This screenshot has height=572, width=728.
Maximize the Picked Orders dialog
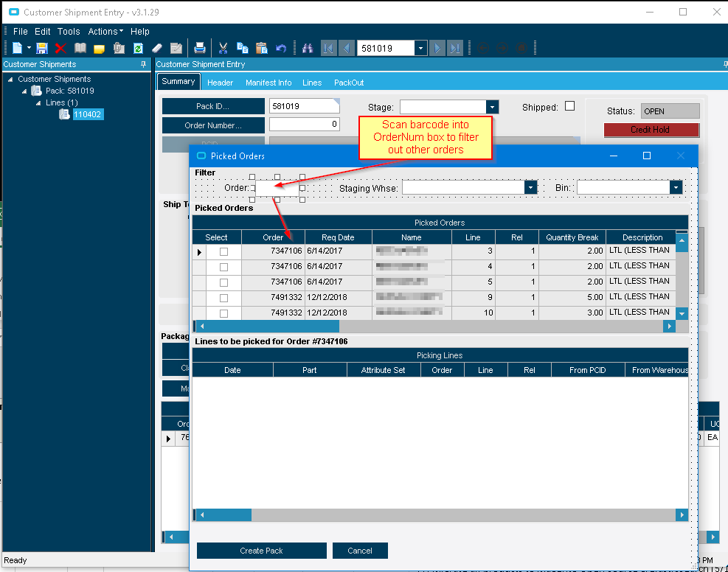point(646,156)
